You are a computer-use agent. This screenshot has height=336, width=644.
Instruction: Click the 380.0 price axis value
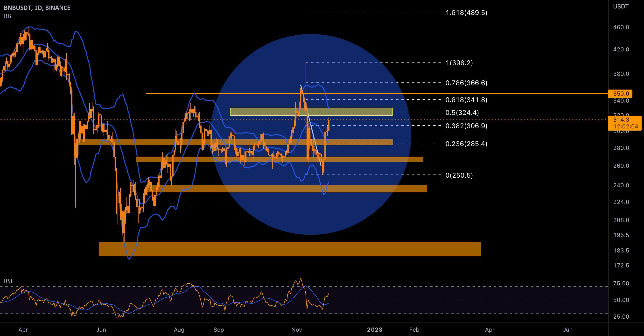621,74
